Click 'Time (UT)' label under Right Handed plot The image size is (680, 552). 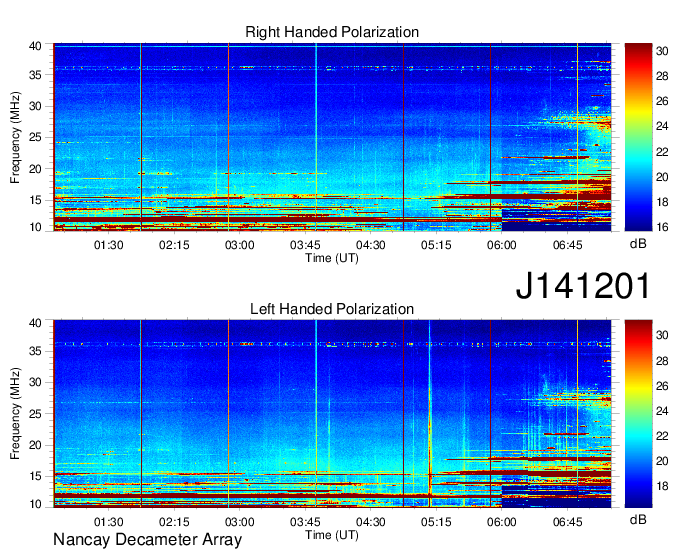coord(332,258)
